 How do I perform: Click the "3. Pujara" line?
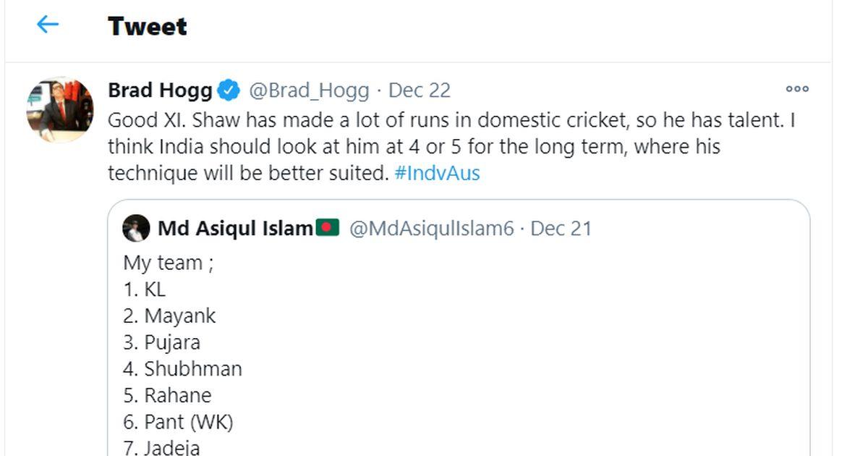point(161,342)
